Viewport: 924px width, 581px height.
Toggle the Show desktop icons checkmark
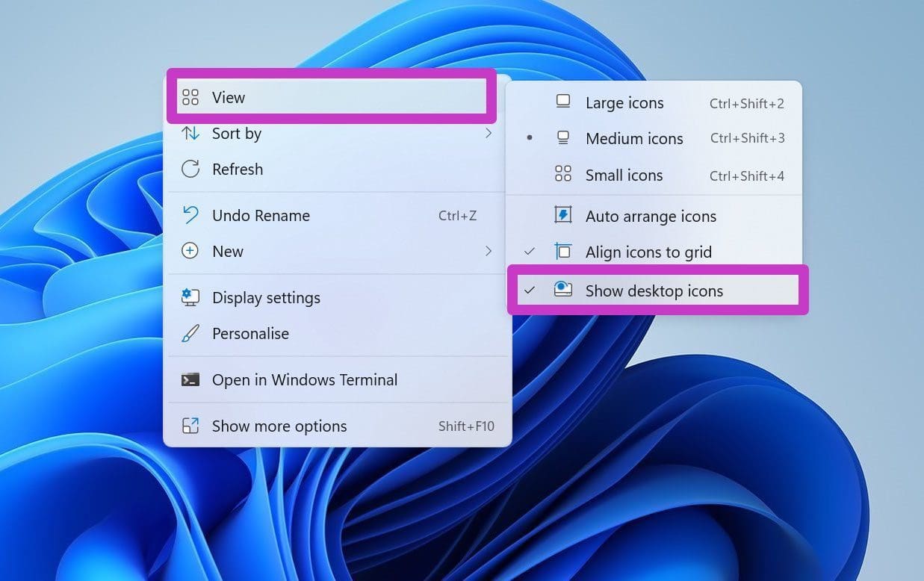(x=530, y=290)
